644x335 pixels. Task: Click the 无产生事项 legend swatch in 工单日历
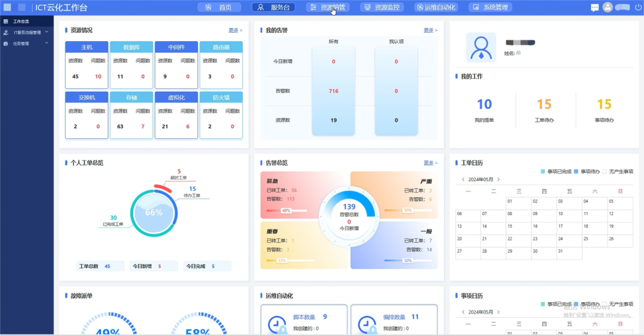(605, 172)
